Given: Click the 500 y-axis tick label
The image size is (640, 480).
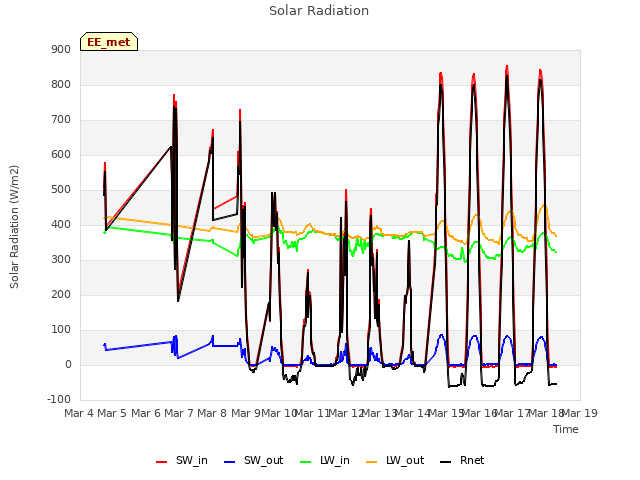Looking at the screenshot, I should [x=61, y=190].
